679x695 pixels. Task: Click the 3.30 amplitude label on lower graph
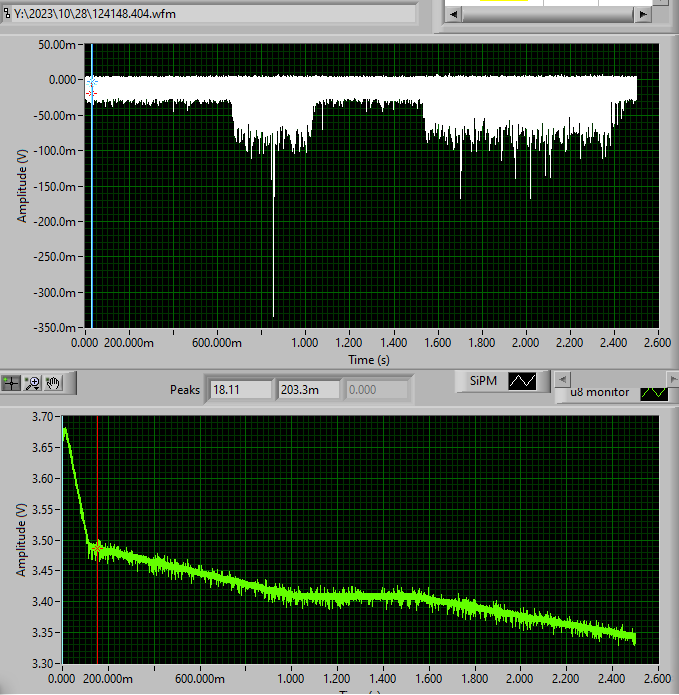[43, 664]
